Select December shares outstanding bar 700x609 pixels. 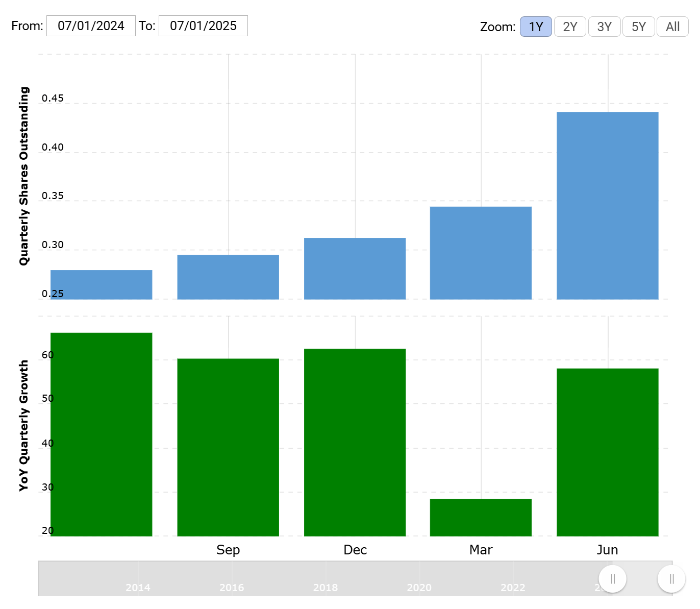[355, 269]
